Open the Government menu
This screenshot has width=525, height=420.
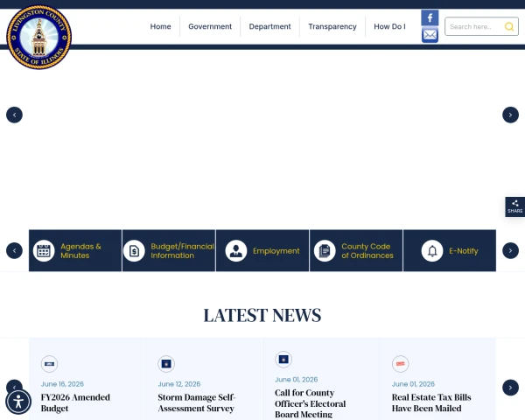click(210, 26)
